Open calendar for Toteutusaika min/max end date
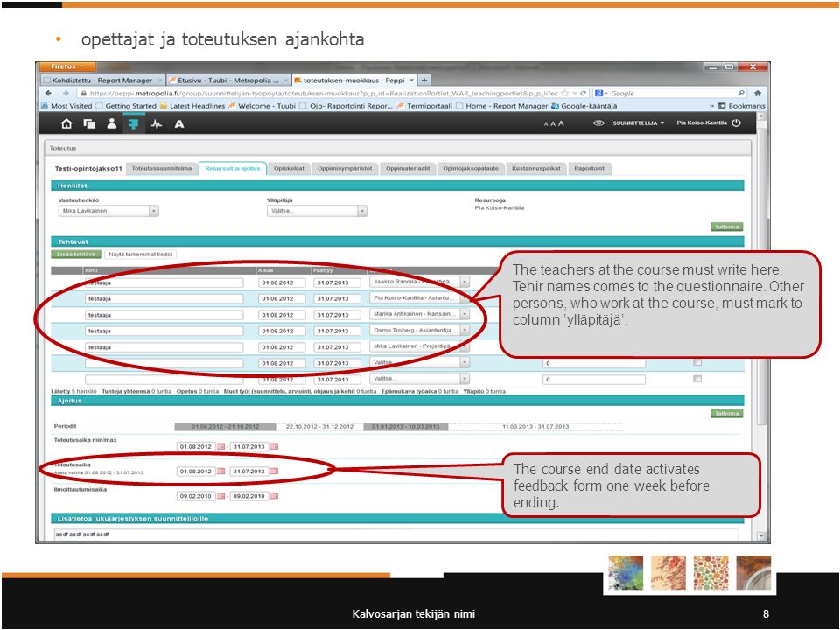 (274, 447)
